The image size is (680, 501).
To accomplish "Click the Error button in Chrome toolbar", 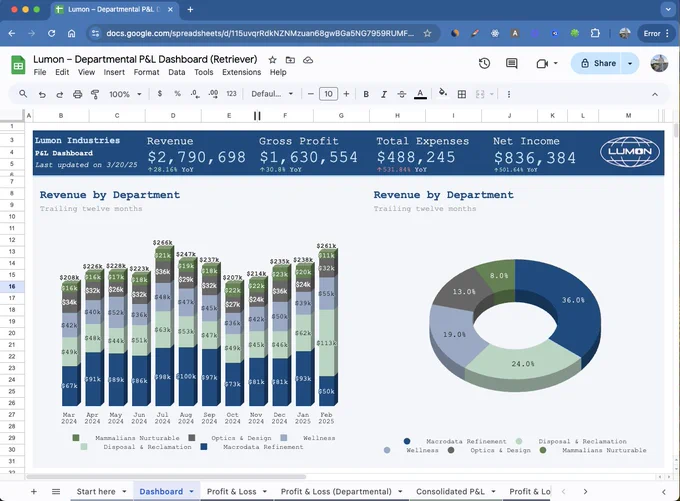I will pos(657,33).
